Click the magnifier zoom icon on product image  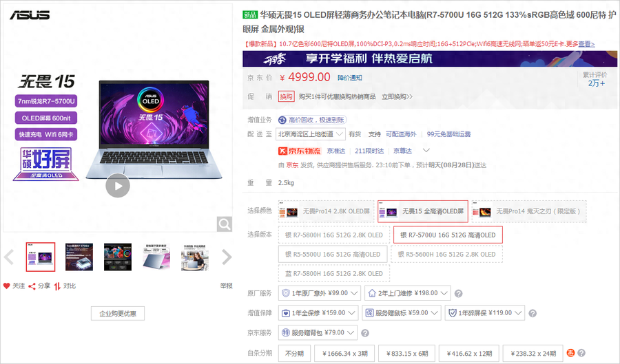[224, 224]
